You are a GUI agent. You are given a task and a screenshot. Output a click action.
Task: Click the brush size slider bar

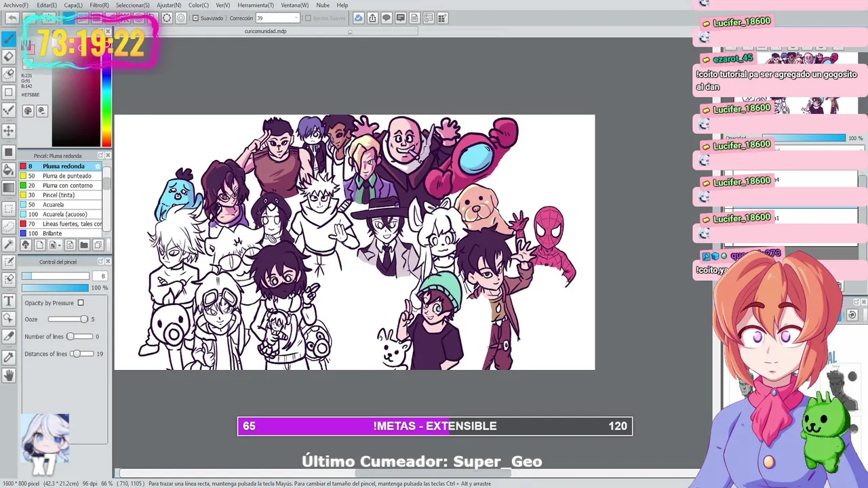[55, 276]
